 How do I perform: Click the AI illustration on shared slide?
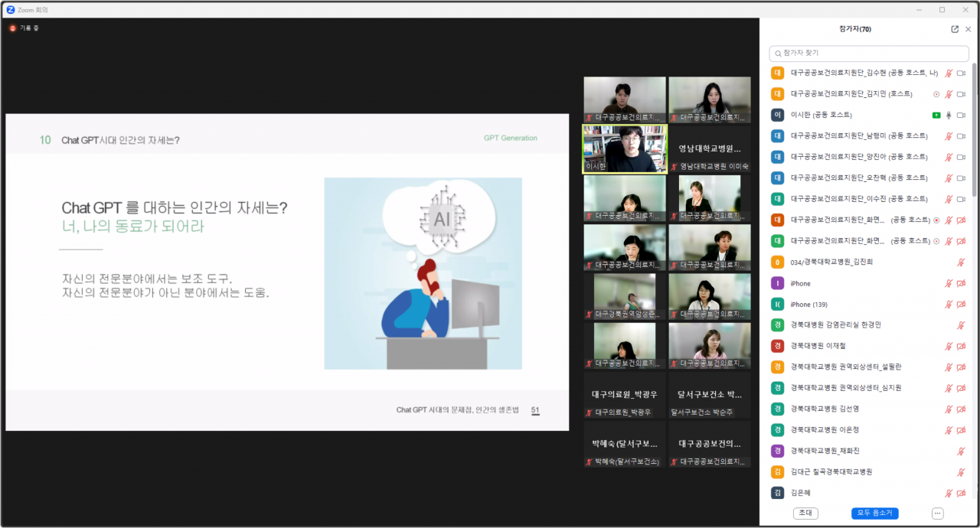(x=423, y=273)
